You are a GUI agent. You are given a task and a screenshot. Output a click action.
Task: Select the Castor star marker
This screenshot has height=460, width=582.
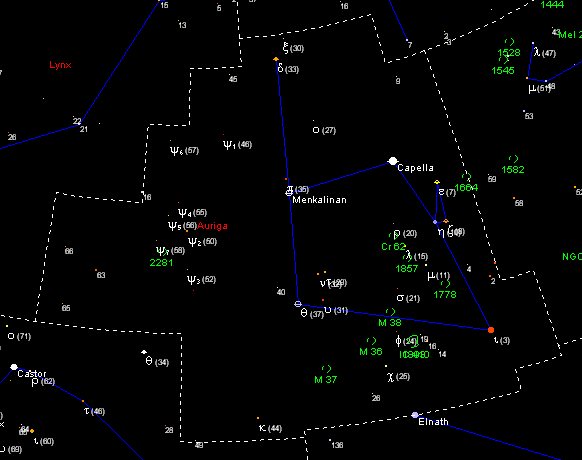(14, 367)
